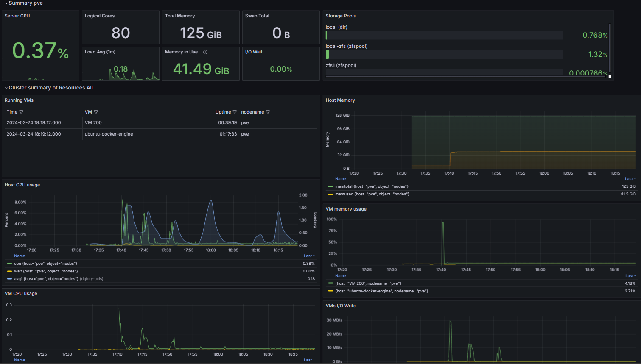
Task: Open color picker for avg1 series swatch
Action: pyautogui.click(x=10, y=279)
